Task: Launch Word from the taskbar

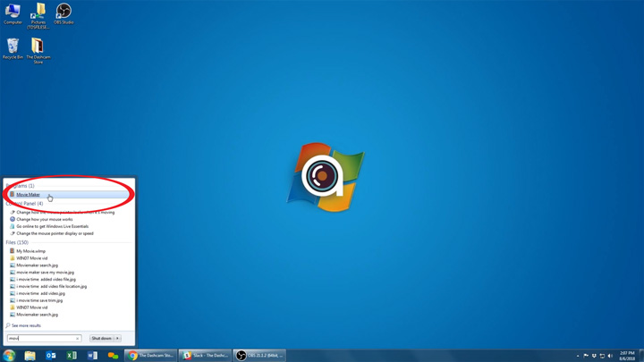Action: tap(92, 355)
